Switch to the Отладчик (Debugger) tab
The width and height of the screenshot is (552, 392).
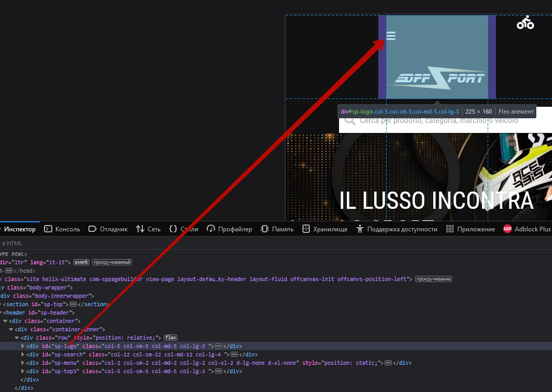click(x=108, y=229)
